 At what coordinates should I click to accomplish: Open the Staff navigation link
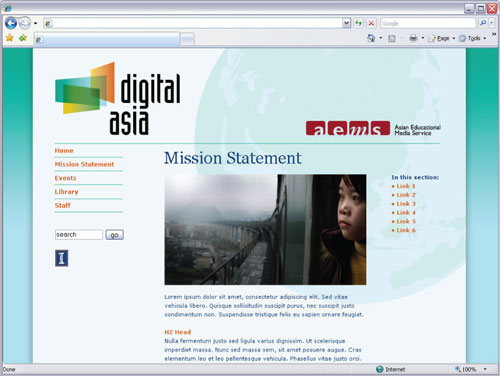63,205
